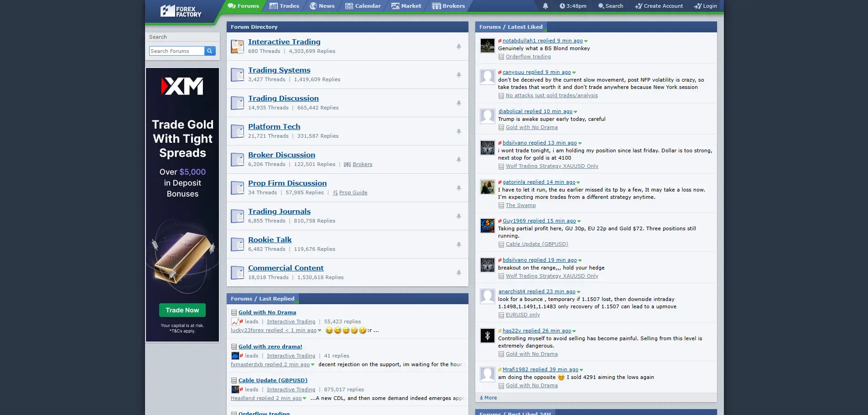Screen dimensions: 868x415
Task: Click the Trade Now button in XM ad
Action: pos(182,310)
